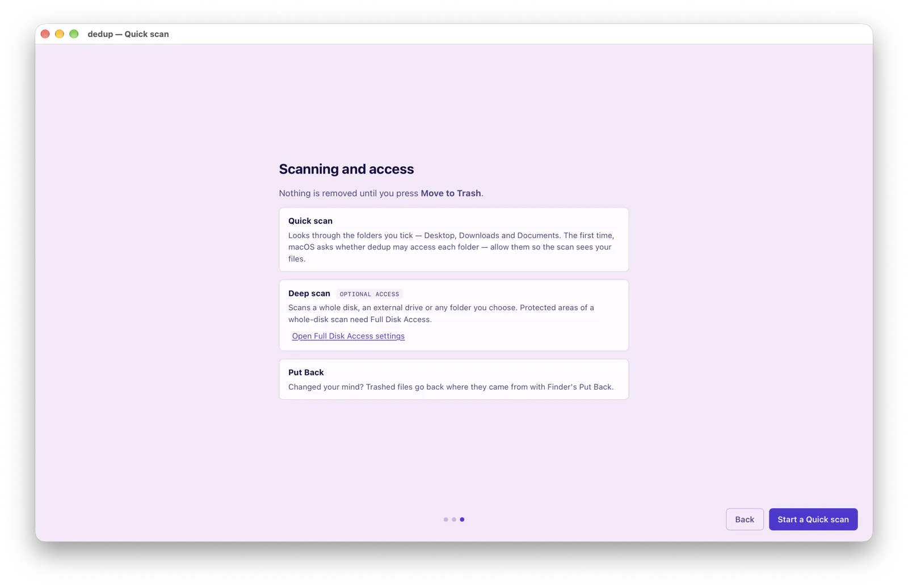The width and height of the screenshot is (908, 588).
Task: Close the dedup window
Action: (x=45, y=34)
